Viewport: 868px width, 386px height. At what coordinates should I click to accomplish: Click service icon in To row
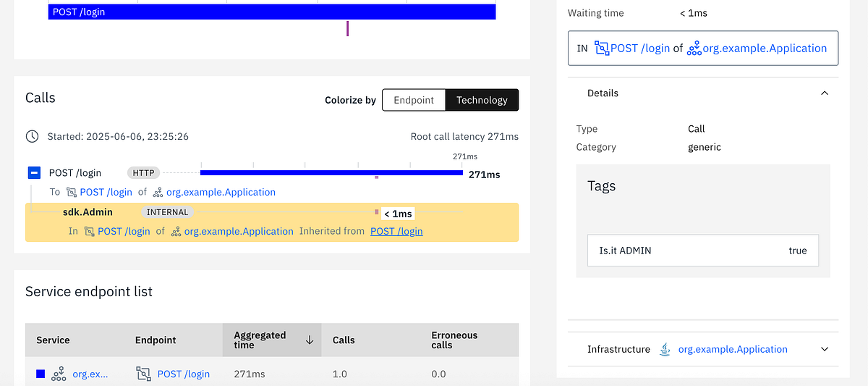[158, 192]
